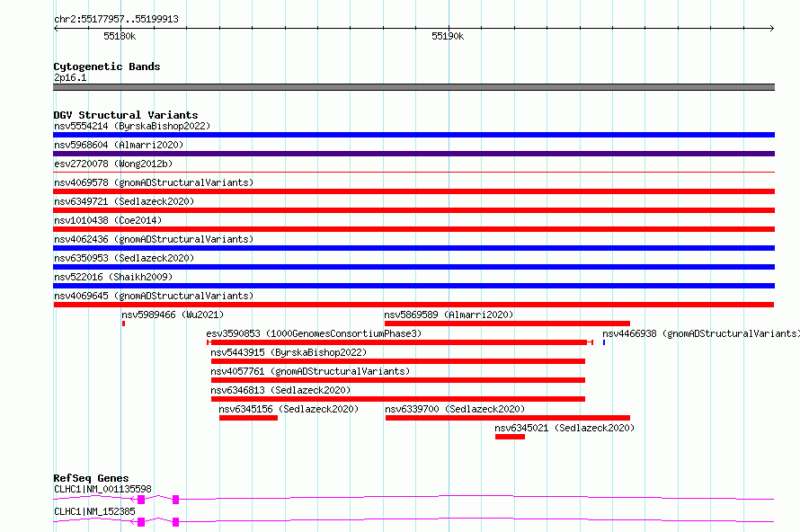The width and height of the screenshot is (800, 532).
Task: Click the red bar of nsv4069645
Action: pos(413,305)
